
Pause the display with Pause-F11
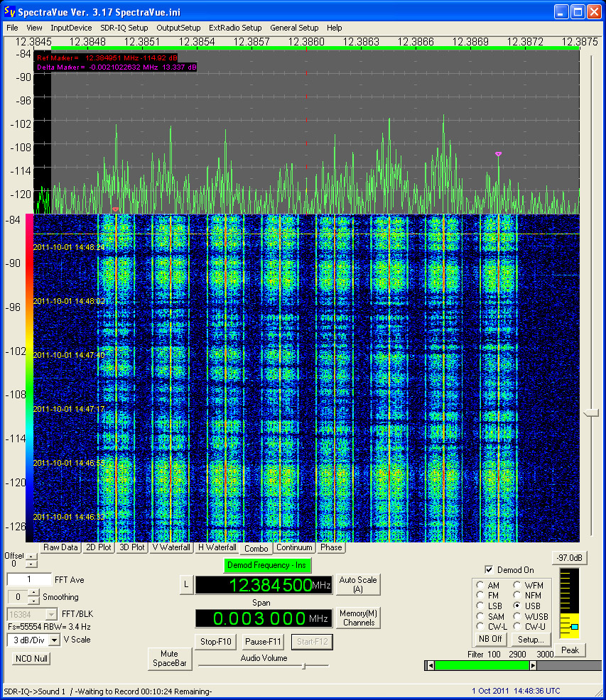(263, 642)
